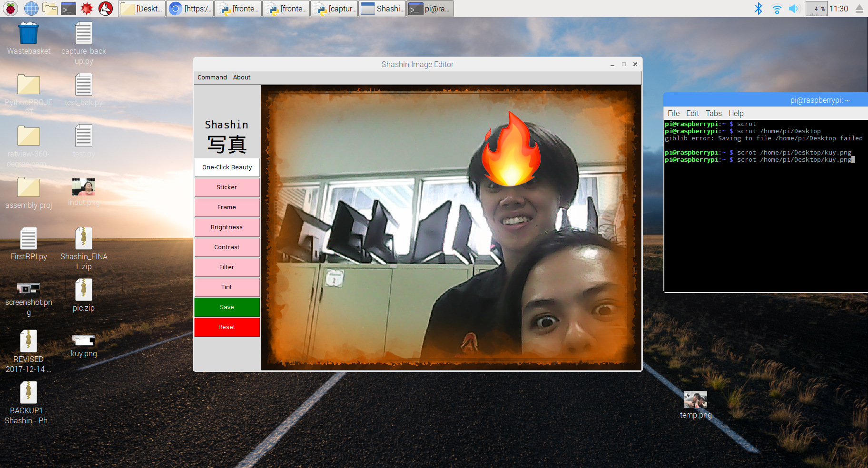Click the volume speaker icon
This screenshot has height=468, width=868.
(794, 9)
